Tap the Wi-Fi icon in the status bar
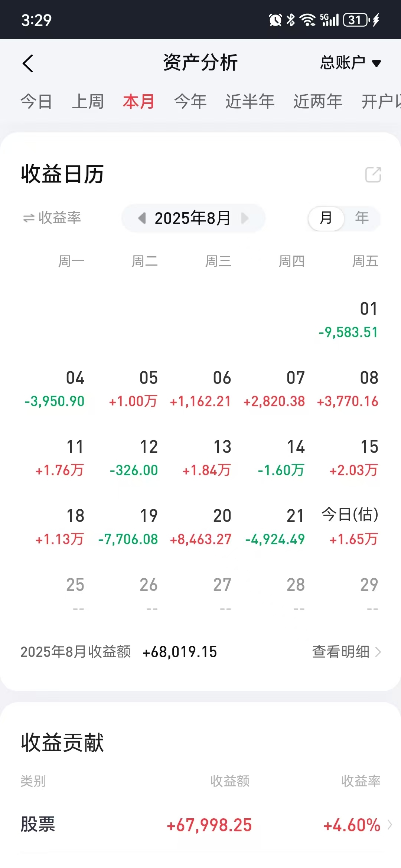 307,20
